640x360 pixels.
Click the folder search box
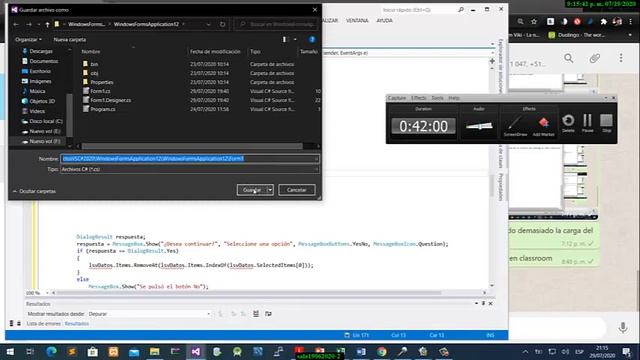pyautogui.click(x=276, y=24)
